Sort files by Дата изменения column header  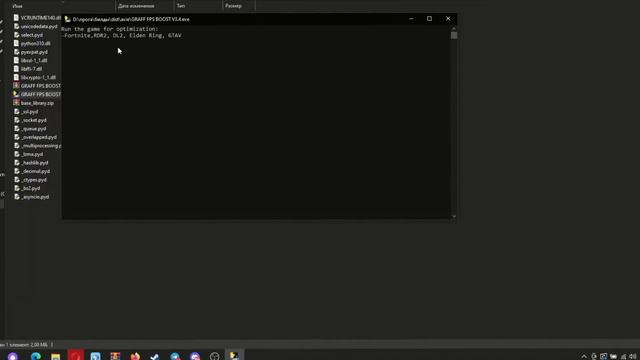pos(136,6)
